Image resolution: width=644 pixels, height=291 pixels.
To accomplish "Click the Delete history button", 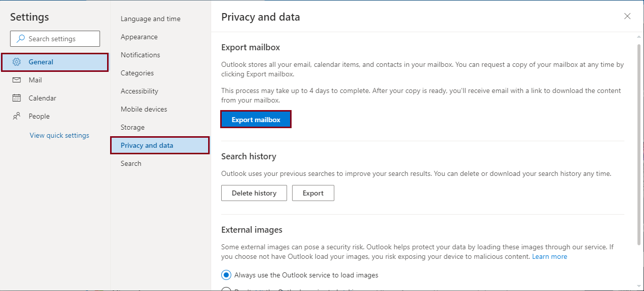I will (254, 193).
